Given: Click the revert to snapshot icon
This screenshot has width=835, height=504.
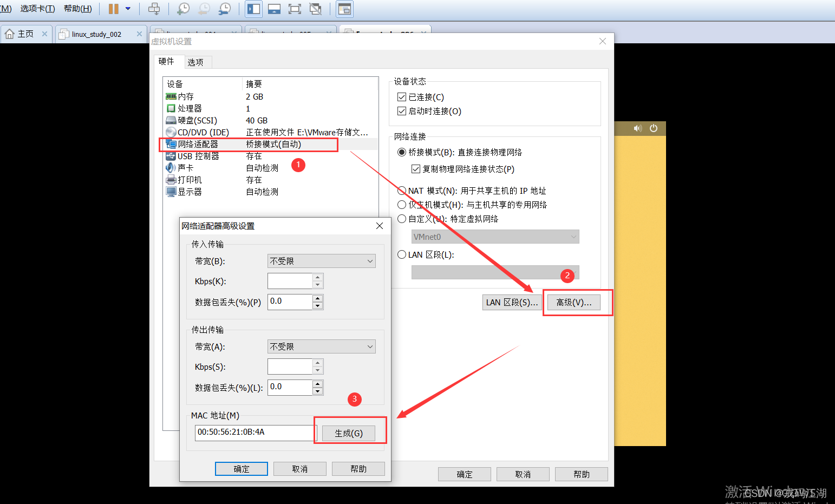Looking at the screenshot, I should (x=204, y=9).
